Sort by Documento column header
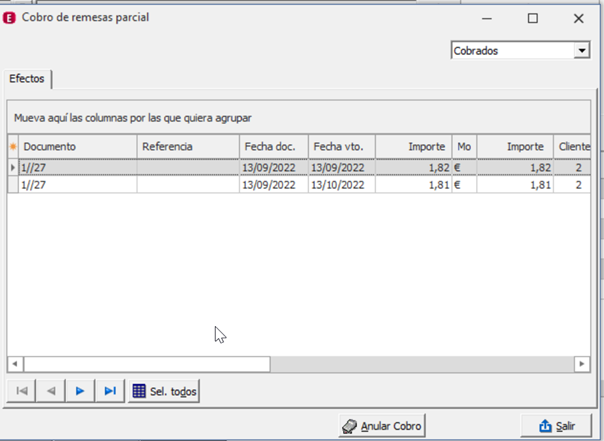Screen dimensions: 604x441 (x=78, y=146)
